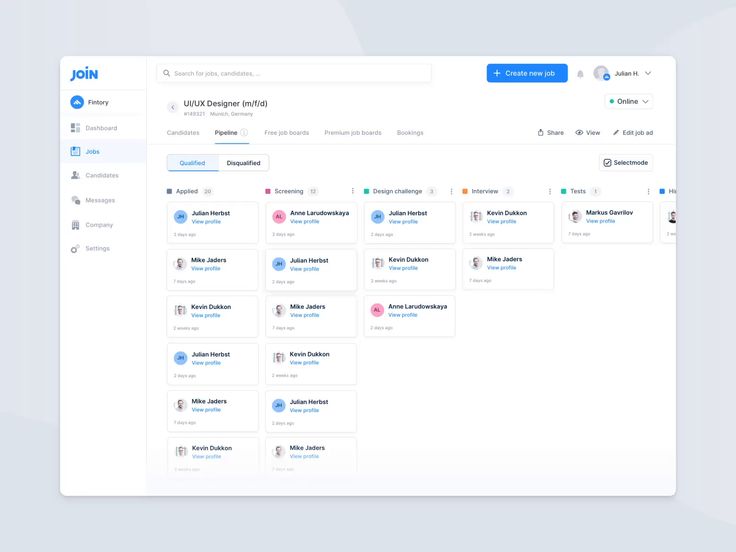736x552 pixels.
Task: Share the job posting
Action: coord(551,132)
